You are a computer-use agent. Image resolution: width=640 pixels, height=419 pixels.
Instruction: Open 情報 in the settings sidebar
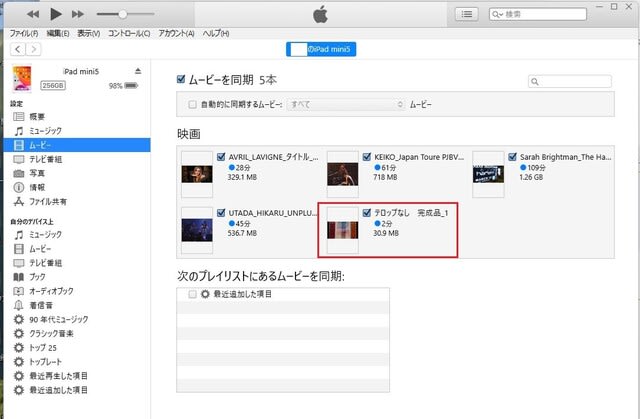[x=77, y=187]
